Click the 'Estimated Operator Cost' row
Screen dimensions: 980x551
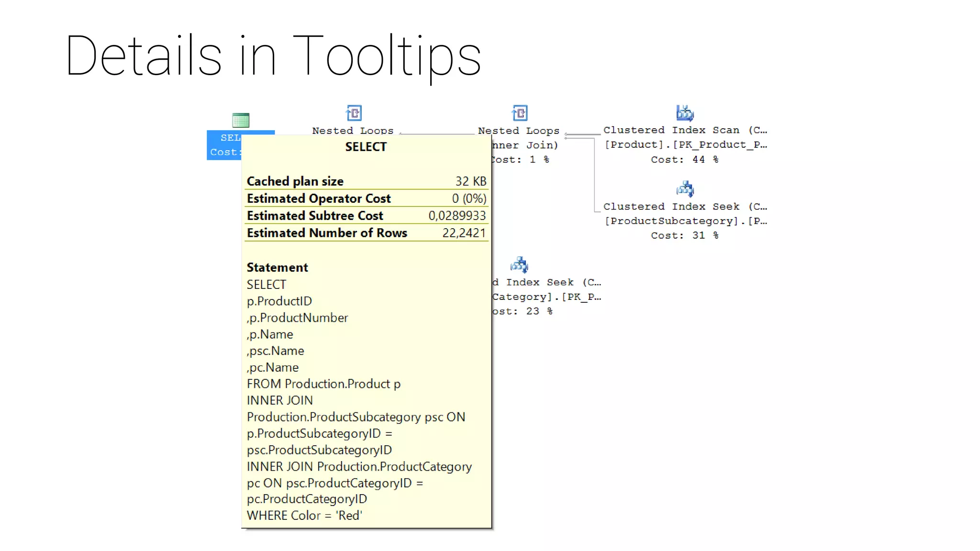(367, 198)
